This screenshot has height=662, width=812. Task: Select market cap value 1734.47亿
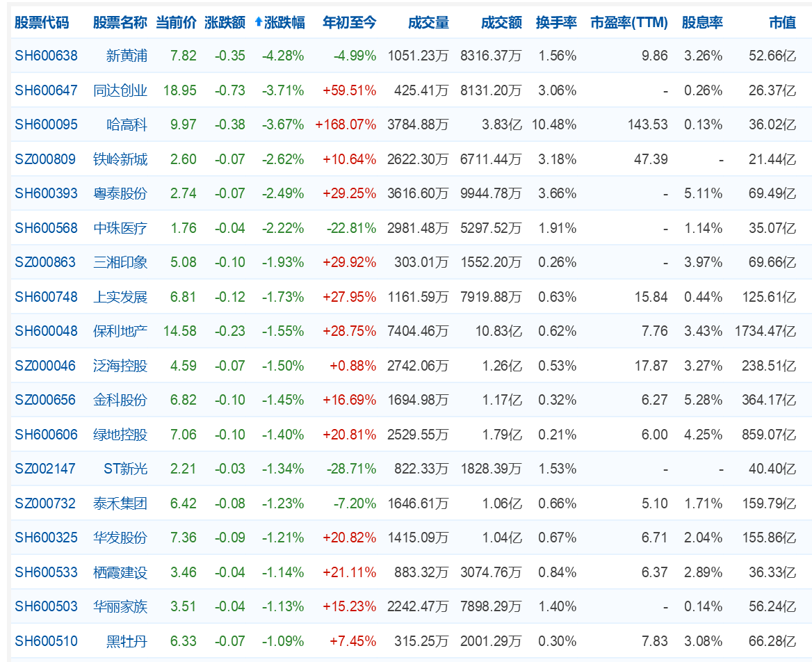point(765,331)
